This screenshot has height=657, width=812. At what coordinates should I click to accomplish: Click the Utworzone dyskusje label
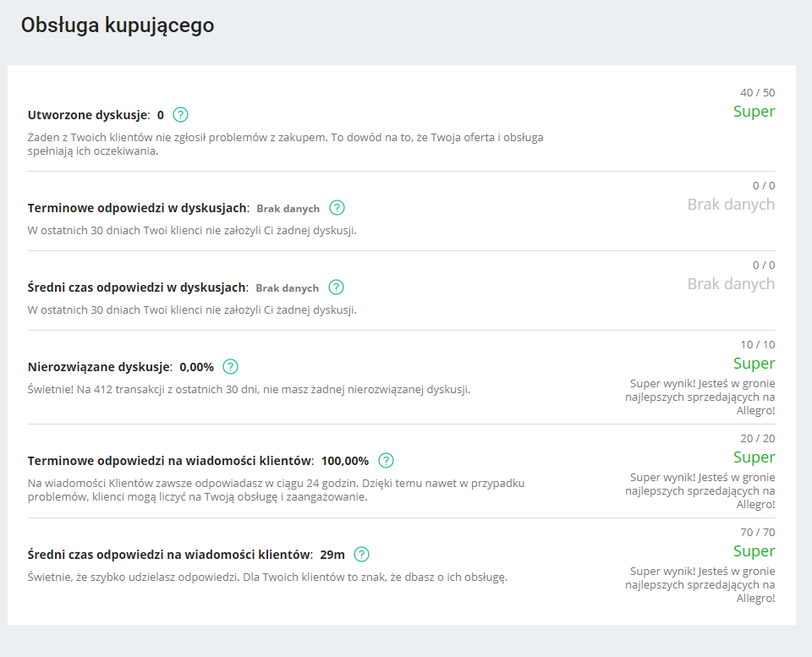89,115
